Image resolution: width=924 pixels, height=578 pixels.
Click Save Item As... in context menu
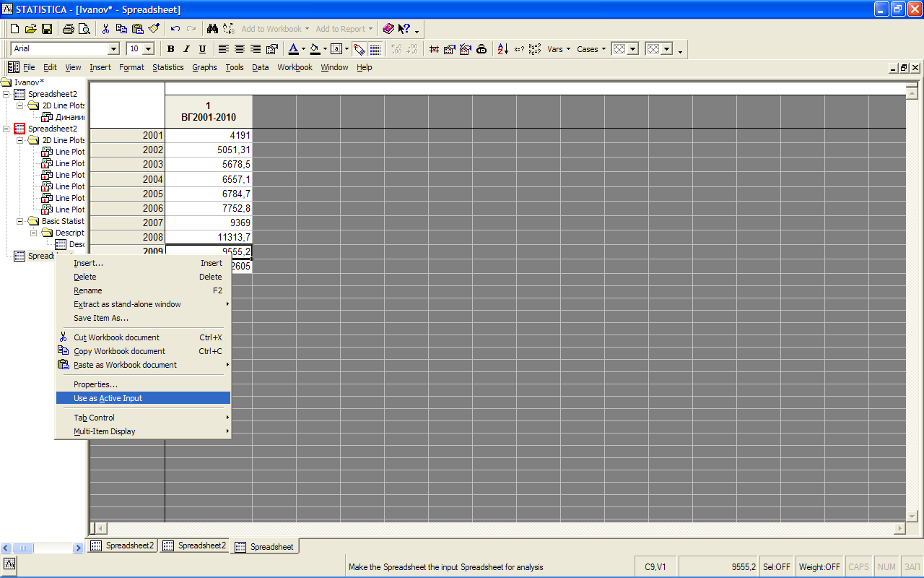click(143, 318)
